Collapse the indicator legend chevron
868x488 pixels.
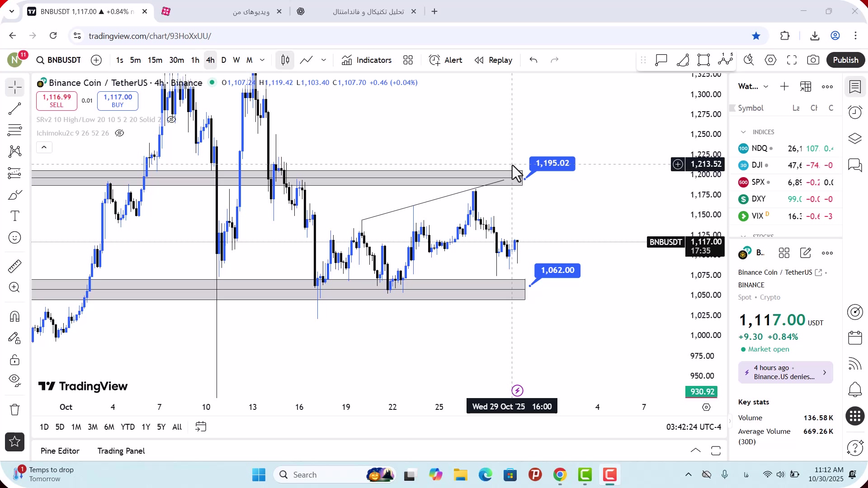(x=44, y=147)
